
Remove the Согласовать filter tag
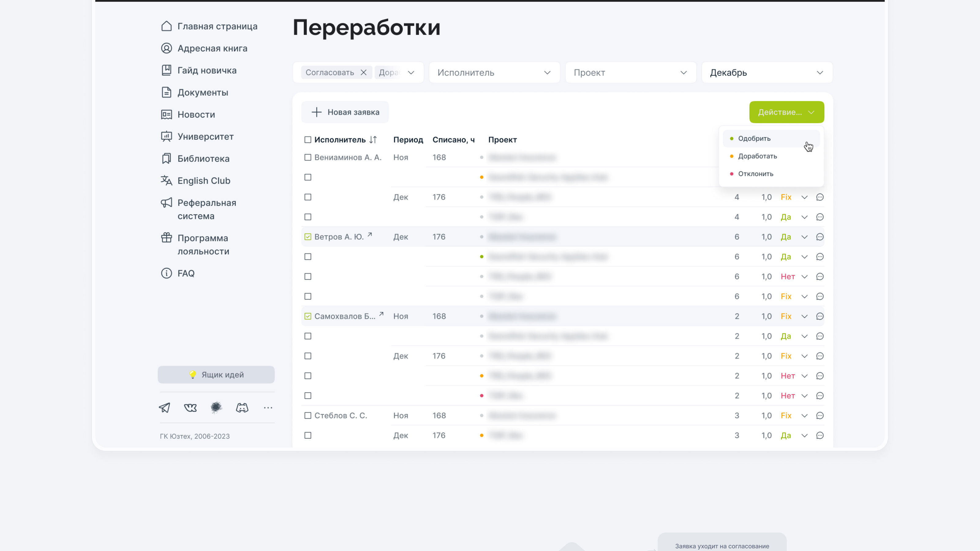(x=364, y=72)
